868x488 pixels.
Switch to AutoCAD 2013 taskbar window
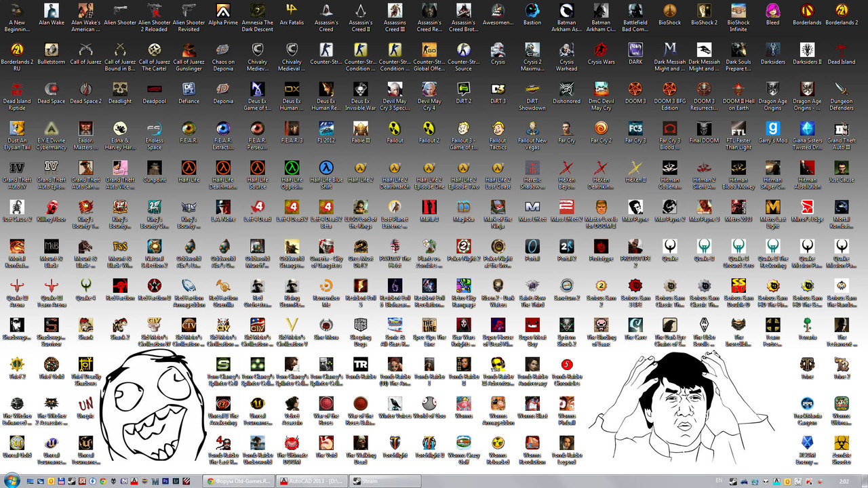(x=313, y=481)
